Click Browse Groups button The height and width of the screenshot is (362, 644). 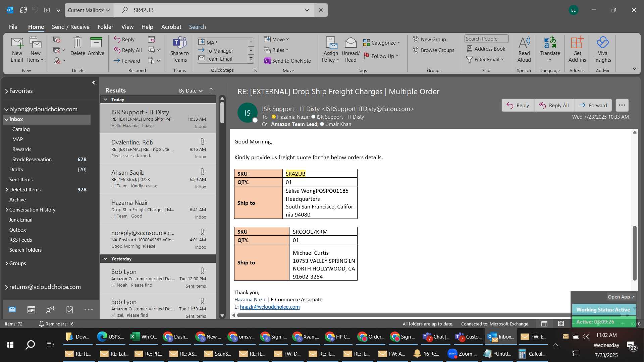(433, 50)
